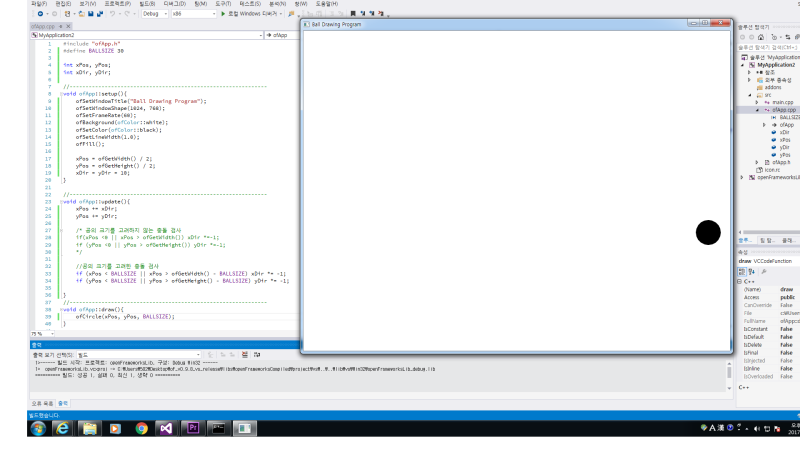The image size is (800, 450).
Task: Toggle word wrap in the Output panel
Action: point(256,354)
